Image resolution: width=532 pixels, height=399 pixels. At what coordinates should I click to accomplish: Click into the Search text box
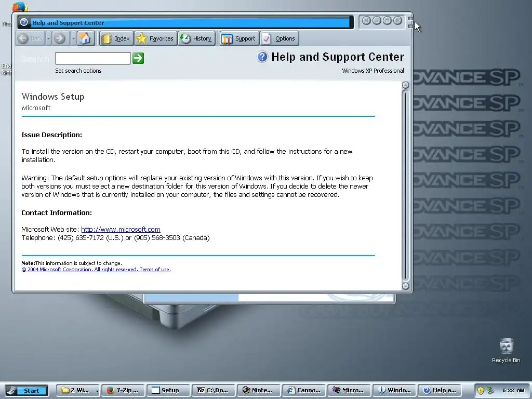[x=92, y=58]
